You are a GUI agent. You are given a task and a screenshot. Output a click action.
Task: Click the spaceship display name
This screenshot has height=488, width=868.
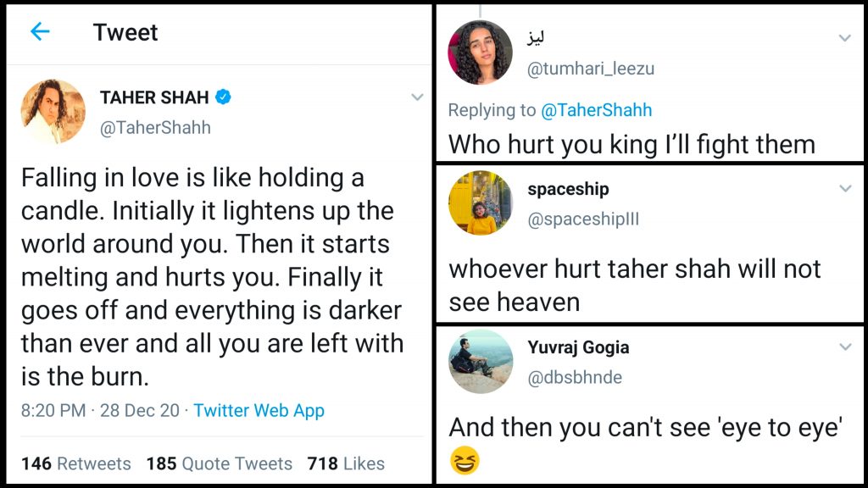[x=568, y=189]
